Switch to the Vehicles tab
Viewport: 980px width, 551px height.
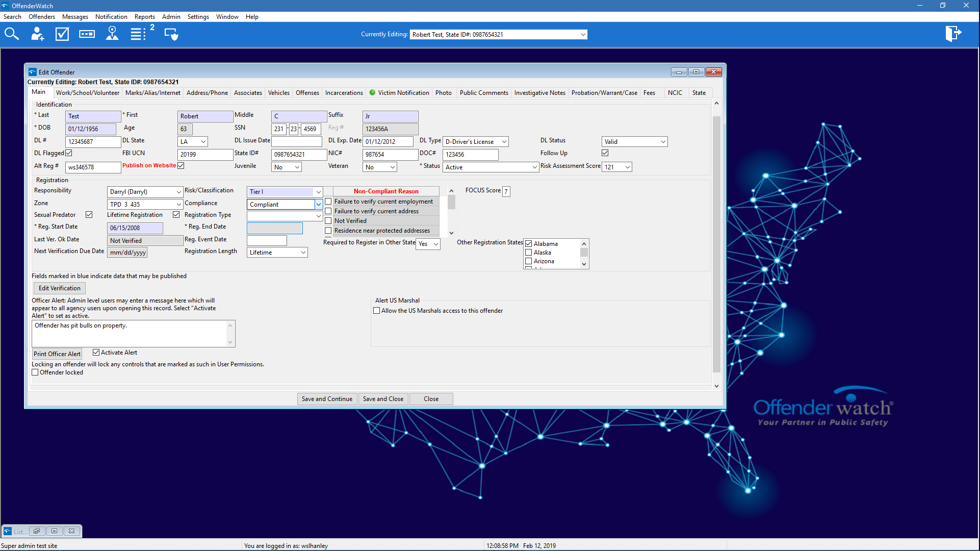click(x=278, y=93)
